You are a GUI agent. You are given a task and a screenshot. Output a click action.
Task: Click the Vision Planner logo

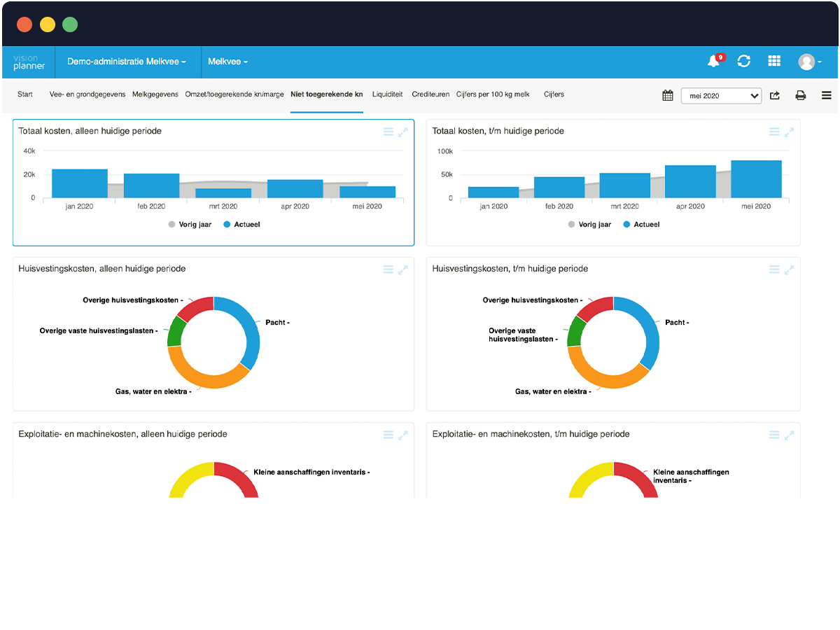click(29, 62)
